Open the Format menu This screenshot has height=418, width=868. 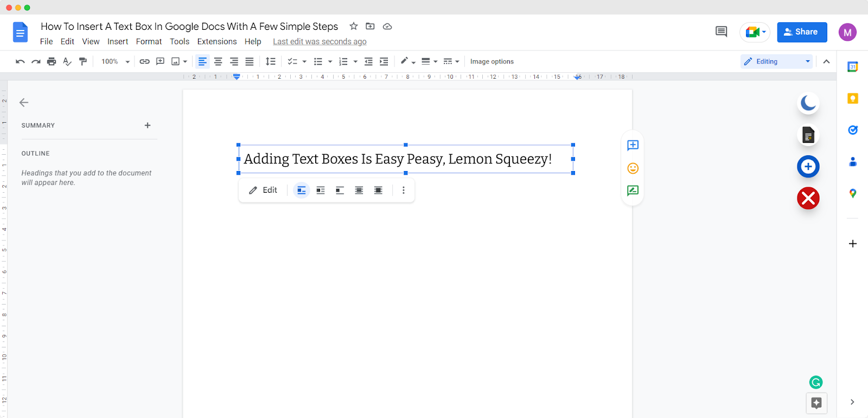149,42
